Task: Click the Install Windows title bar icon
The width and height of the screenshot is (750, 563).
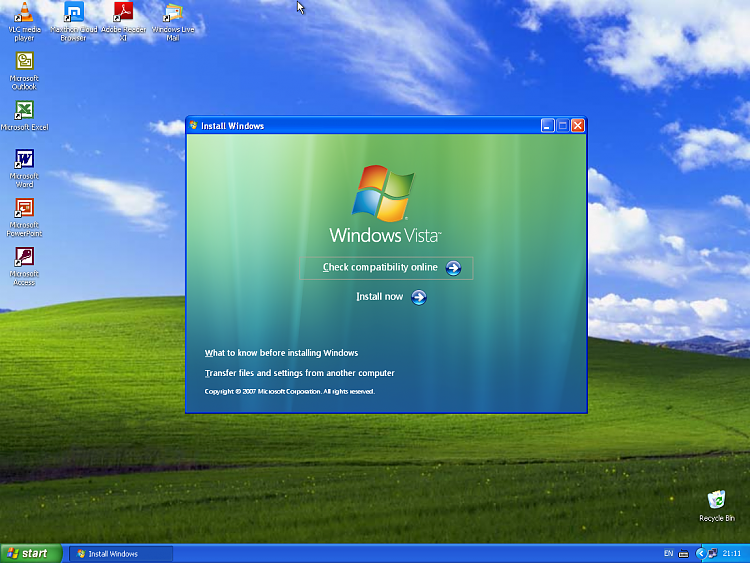Action: 193,125
